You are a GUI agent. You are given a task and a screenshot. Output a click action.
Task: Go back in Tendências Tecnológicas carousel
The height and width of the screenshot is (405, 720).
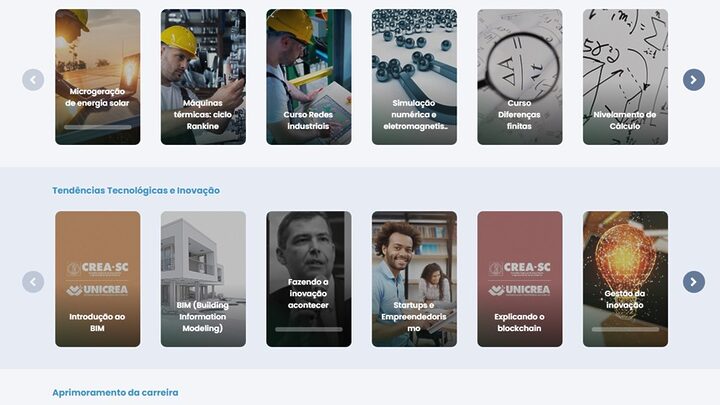tap(33, 282)
